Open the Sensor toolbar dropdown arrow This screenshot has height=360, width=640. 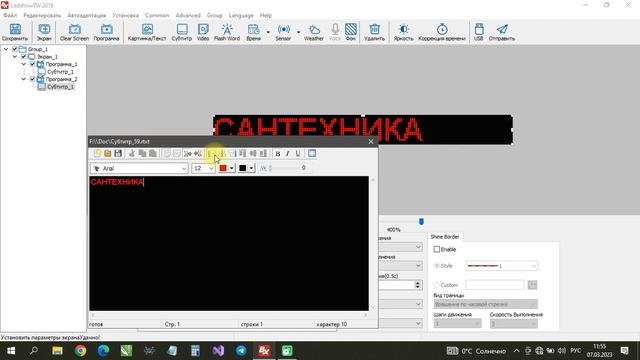tap(298, 32)
